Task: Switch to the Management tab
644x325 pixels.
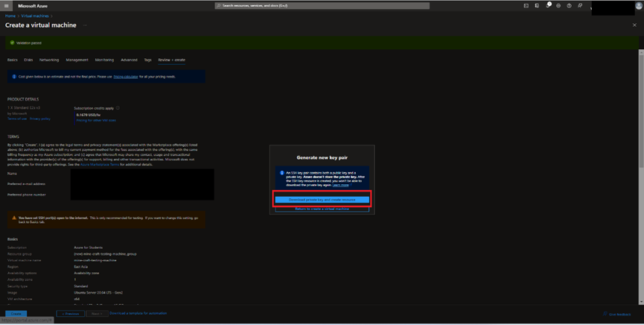Action: 77,60
